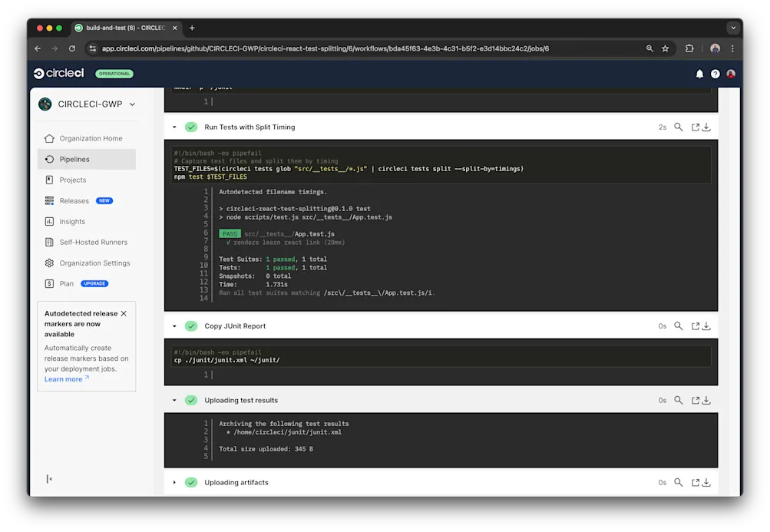Go back in browser history
The width and height of the screenshot is (770, 532).
click(38, 48)
